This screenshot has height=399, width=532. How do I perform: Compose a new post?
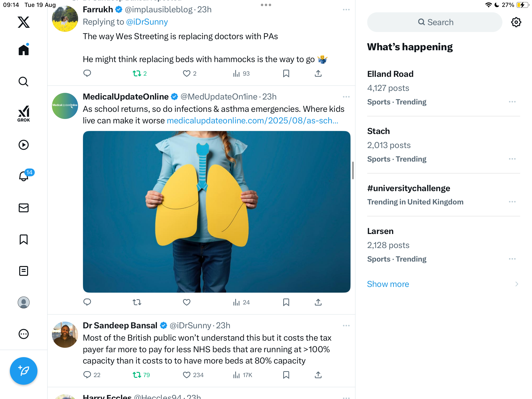(x=24, y=371)
